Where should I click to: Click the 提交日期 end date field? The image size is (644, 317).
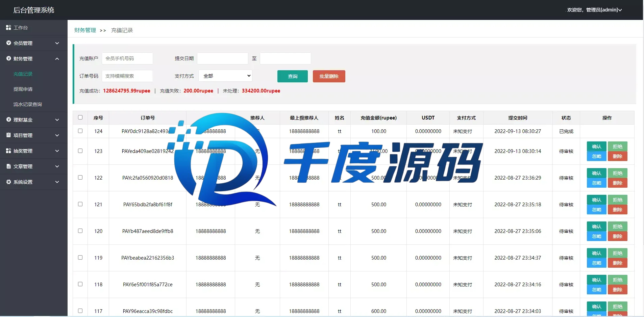(286, 58)
